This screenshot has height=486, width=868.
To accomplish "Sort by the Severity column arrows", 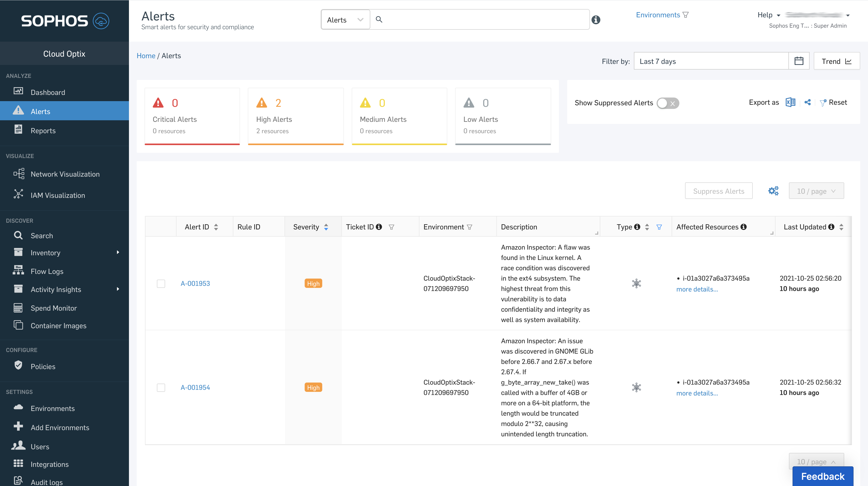I will pyautogui.click(x=326, y=227).
